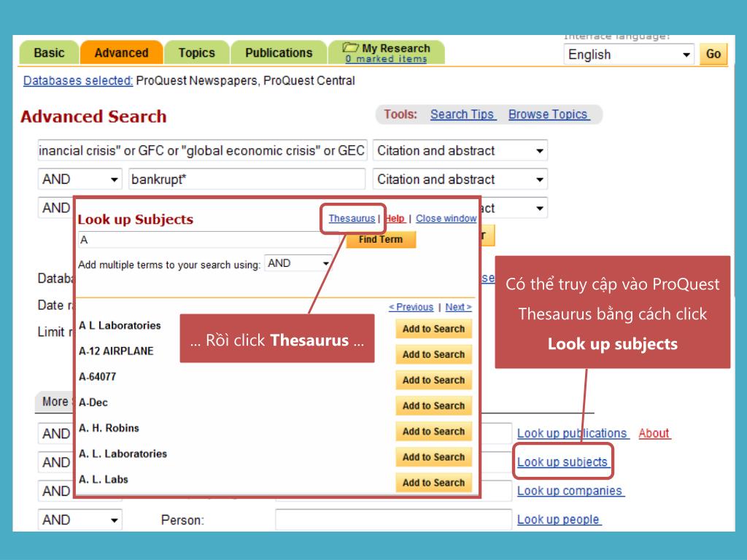Click the bankrupt* search field
The width and height of the screenshot is (747, 560).
[x=247, y=179]
